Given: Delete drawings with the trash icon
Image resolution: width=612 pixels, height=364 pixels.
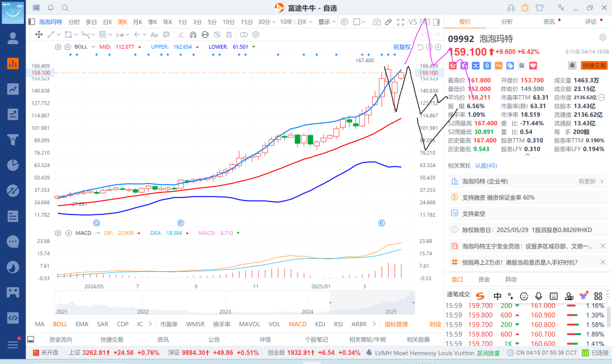Looking at the screenshot, I should pos(229,35).
